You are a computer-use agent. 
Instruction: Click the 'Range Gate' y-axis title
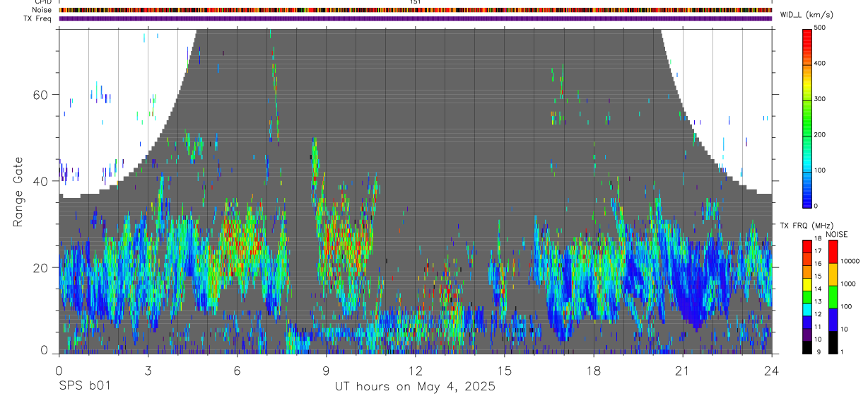tap(19, 192)
